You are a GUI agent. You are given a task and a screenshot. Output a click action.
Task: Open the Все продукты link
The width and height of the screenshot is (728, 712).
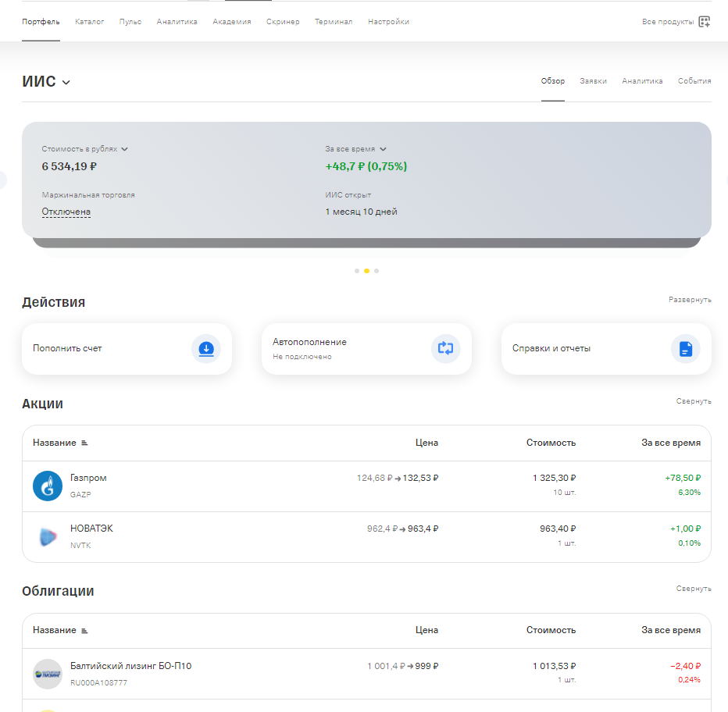click(x=668, y=22)
